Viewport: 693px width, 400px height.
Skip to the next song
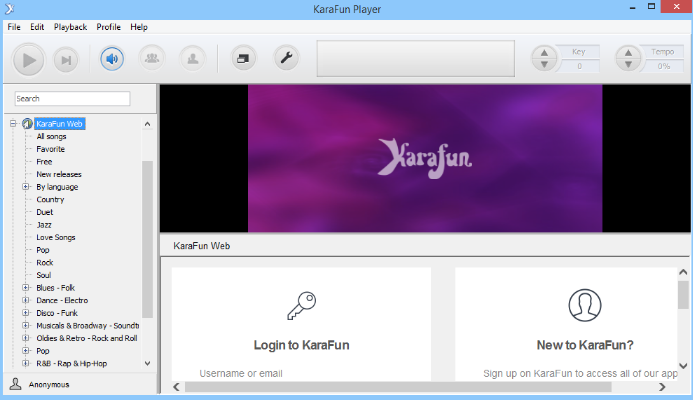click(65, 60)
